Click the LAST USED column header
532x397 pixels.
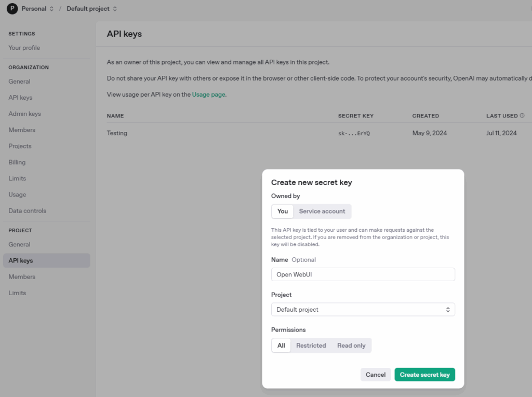502,116
